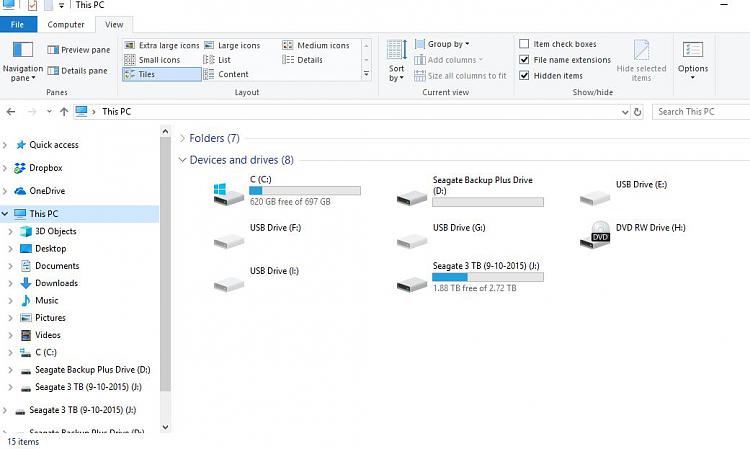
Task: Open the Group by dropdown
Action: [442, 44]
